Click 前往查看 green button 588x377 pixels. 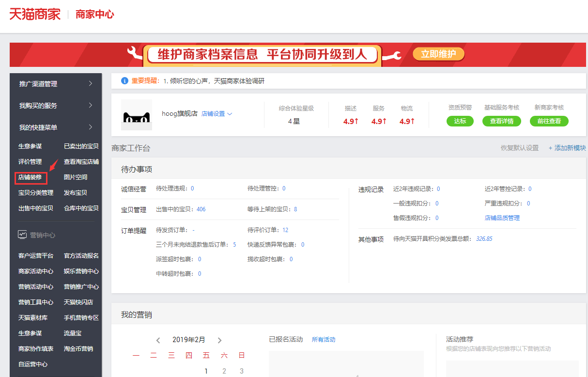pos(549,121)
